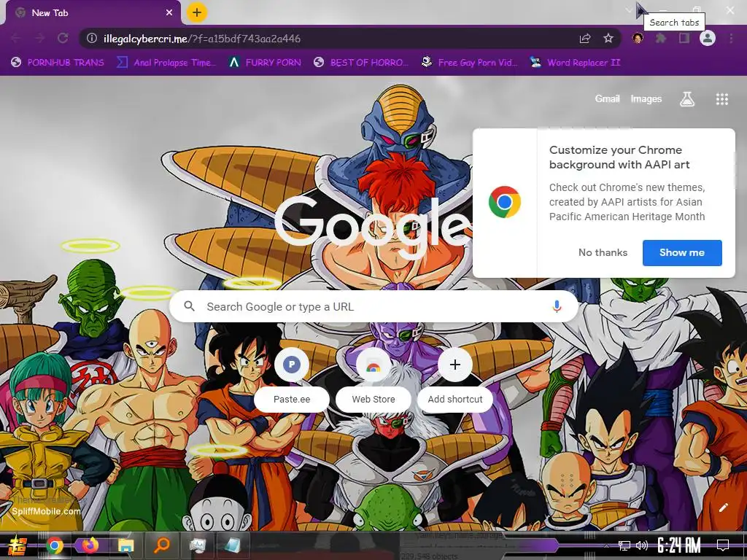This screenshot has width=747, height=560.
Task: Click the Google search box
Action: (x=374, y=306)
